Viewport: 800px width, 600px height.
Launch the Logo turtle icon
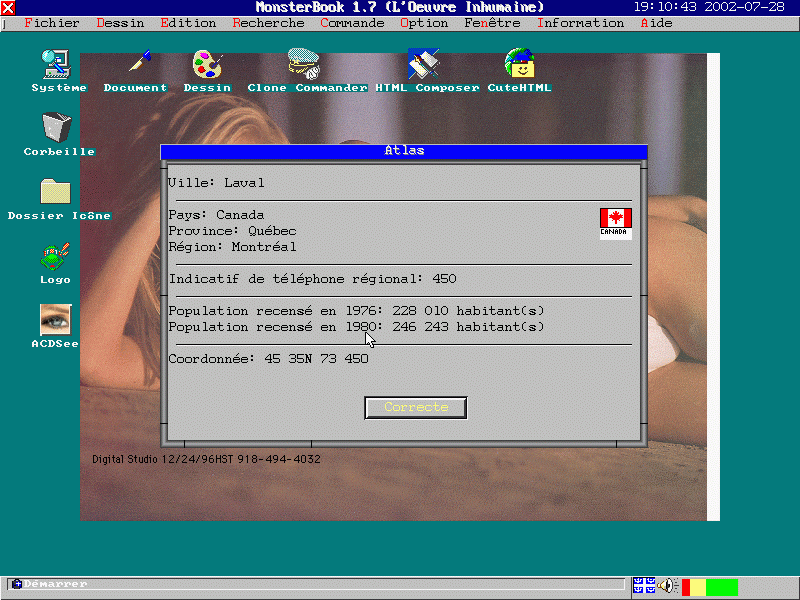[55, 256]
